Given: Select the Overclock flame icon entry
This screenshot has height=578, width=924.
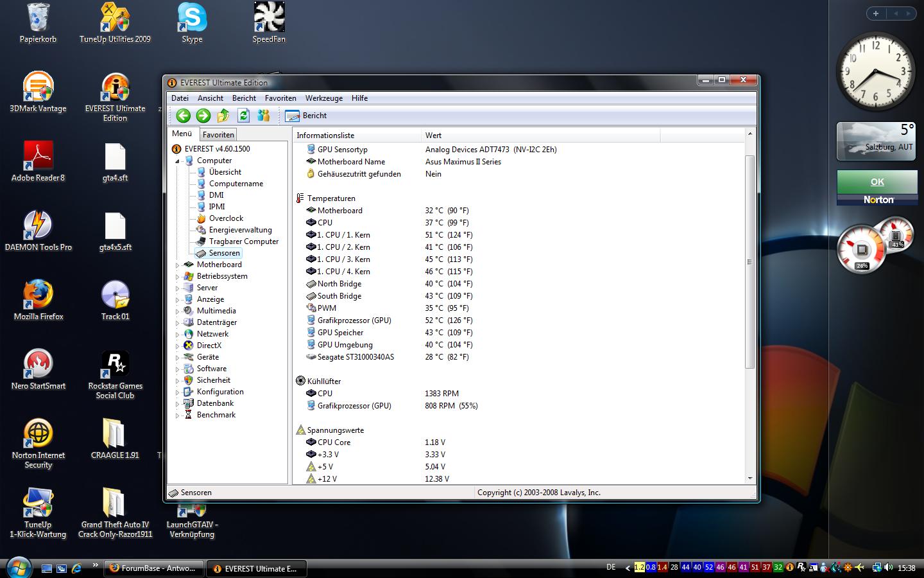Looking at the screenshot, I should [x=201, y=218].
